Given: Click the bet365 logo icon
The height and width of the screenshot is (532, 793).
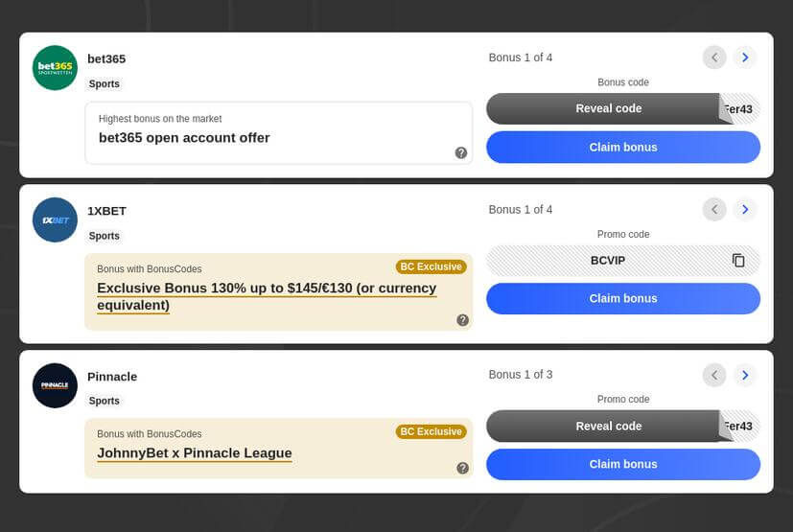Looking at the screenshot, I should click(55, 68).
